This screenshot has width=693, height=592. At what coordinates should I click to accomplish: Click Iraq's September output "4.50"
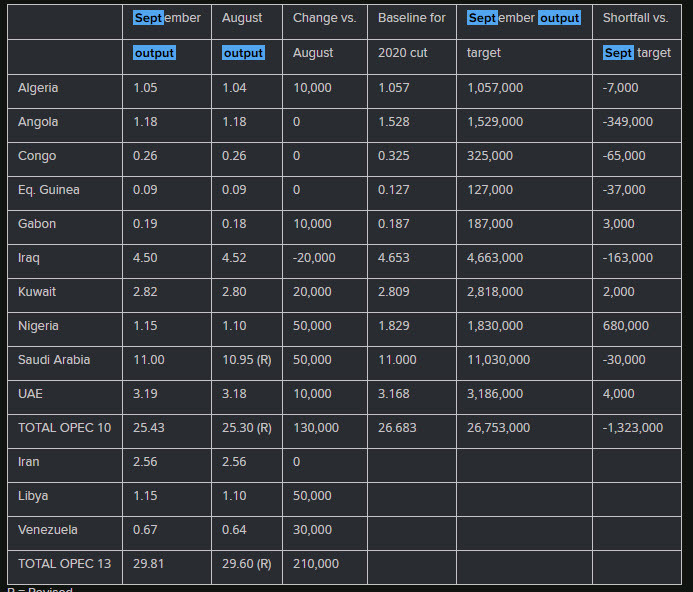[x=145, y=258]
